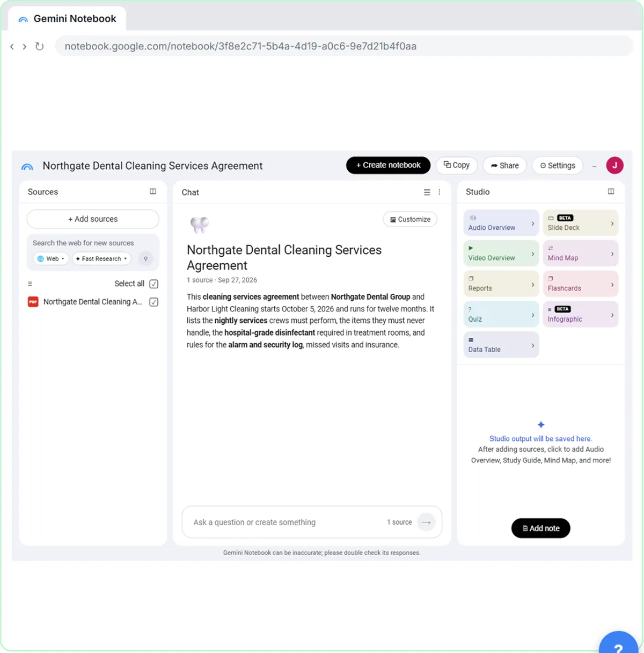Viewport: 644px width, 653px height.
Task: Collapse the Studio panel icon
Action: pos(611,192)
